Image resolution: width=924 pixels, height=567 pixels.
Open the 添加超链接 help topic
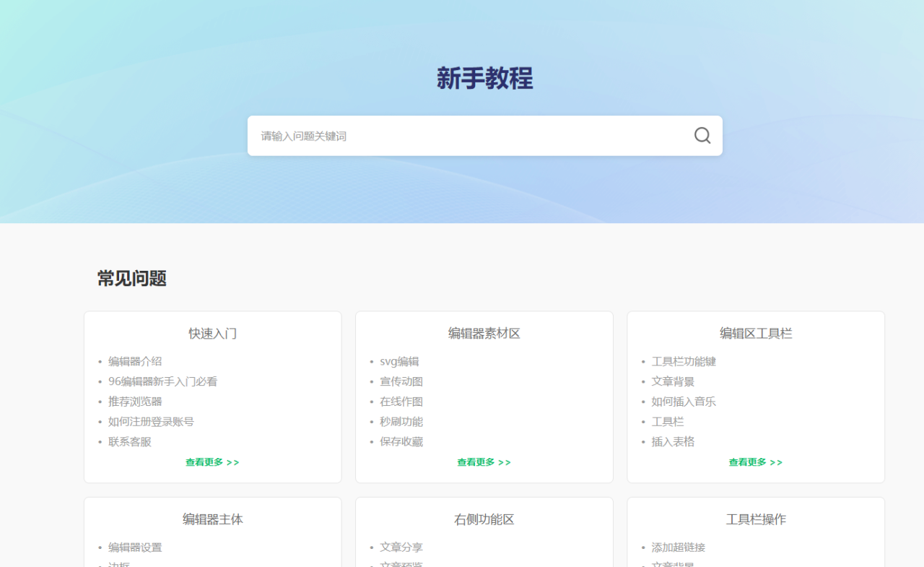[x=678, y=547]
